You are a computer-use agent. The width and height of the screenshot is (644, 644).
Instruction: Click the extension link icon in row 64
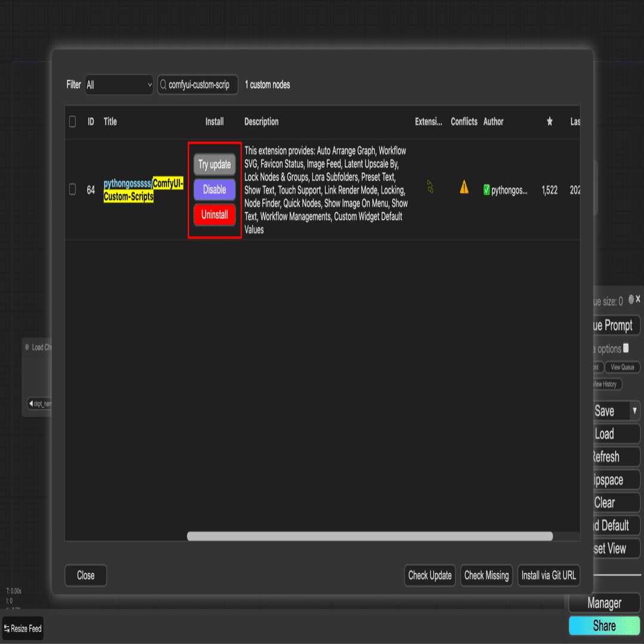(x=430, y=187)
